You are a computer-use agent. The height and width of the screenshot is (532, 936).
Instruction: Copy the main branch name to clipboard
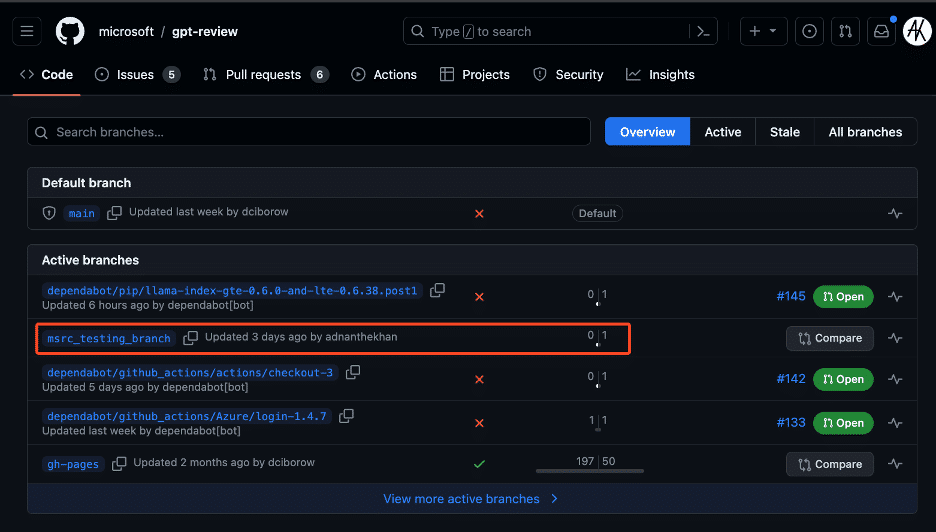[115, 213]
